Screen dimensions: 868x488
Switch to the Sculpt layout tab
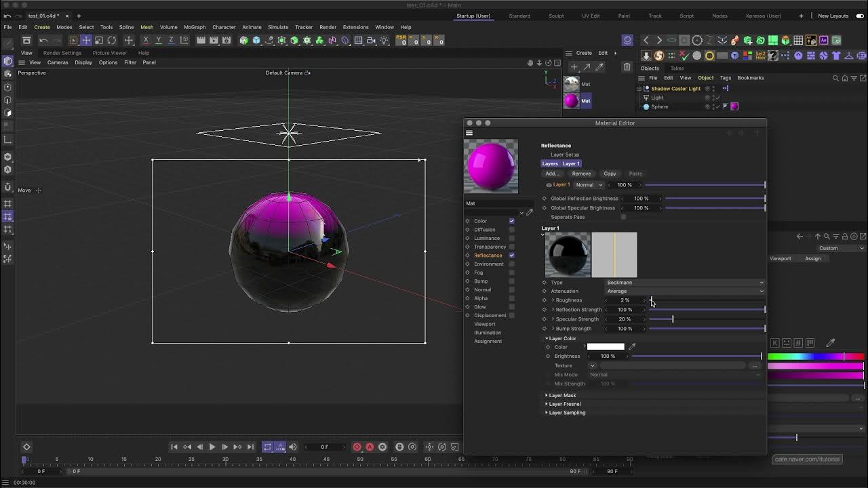[x=556, y=16]
